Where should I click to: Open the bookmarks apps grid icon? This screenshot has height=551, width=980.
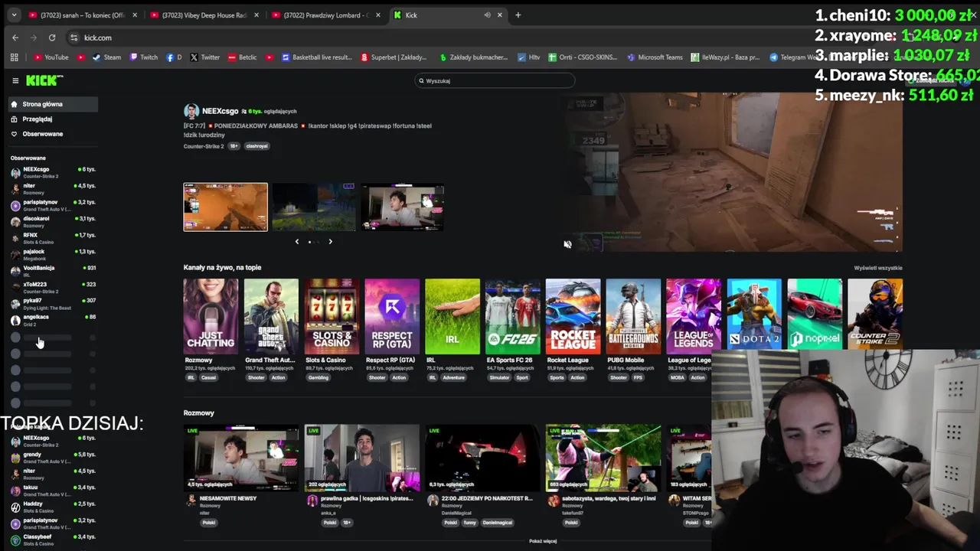(x=14, y=57)
